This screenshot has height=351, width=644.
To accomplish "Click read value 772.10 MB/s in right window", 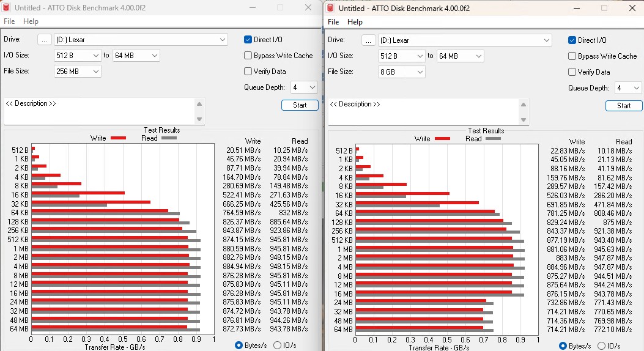I will [x=613, y=329].
